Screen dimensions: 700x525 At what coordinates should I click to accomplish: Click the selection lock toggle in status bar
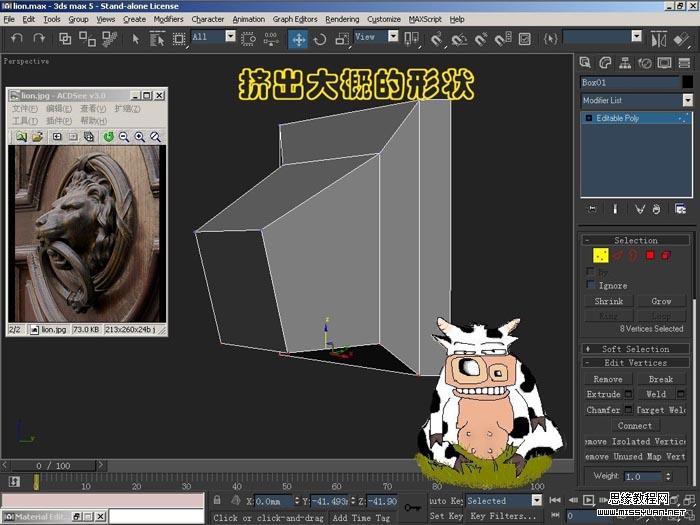217,500
